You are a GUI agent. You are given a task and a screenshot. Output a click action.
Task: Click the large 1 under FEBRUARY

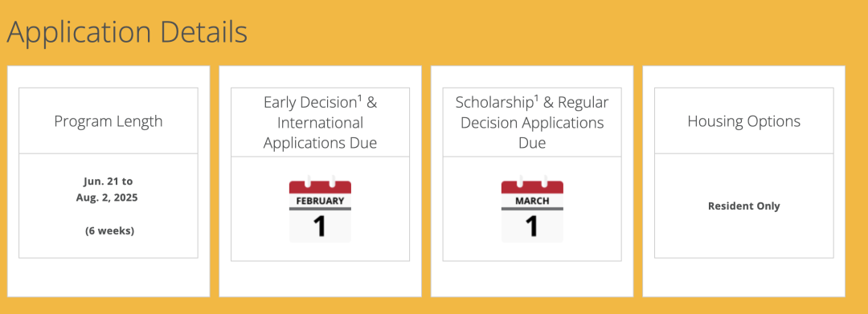click(x=319, y=226)
